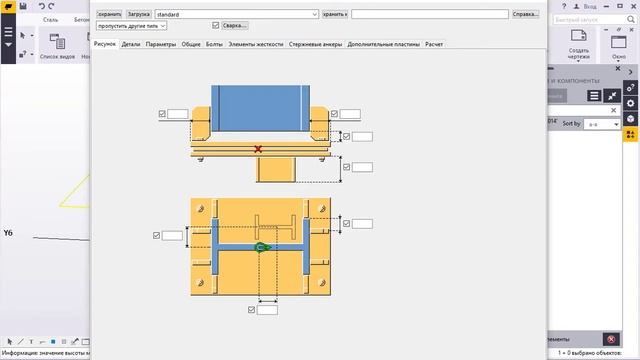Click the list view hamburger in catalog

(594, 96)
